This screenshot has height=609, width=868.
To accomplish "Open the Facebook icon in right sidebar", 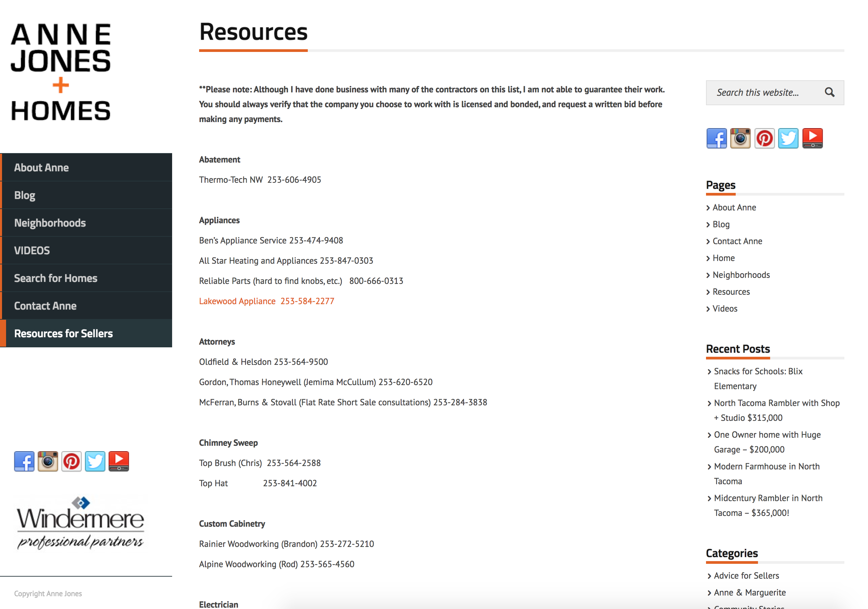I will point(716,138).
